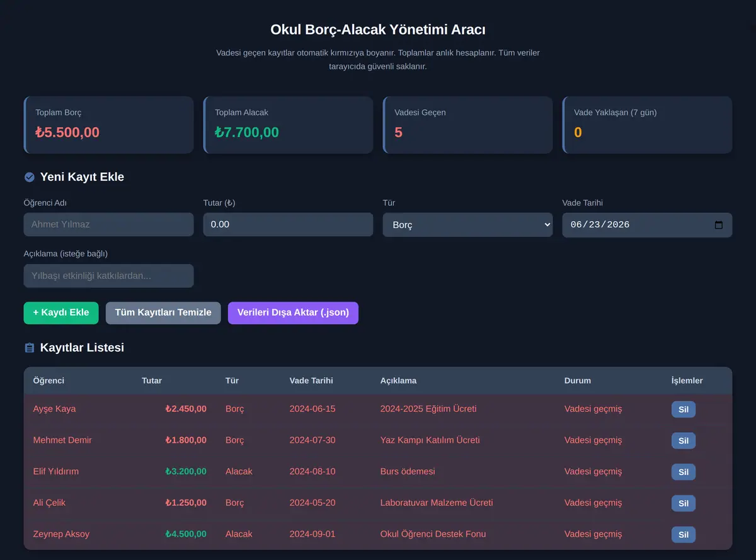Click the clipboard icon beside Kayıtlar Listesi
Image resolution: width=756 pixels, height=560 pixels.
(x=29, y=348)
